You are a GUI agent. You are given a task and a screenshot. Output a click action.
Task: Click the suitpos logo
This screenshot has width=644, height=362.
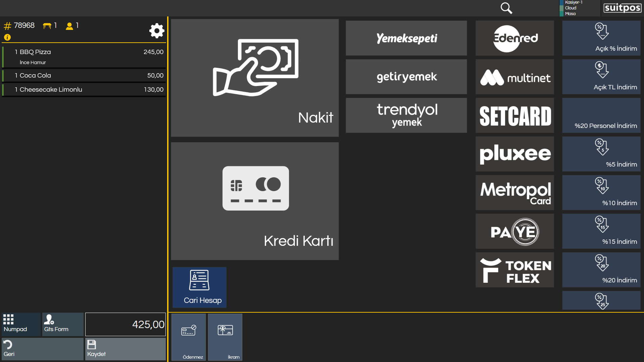622,8
